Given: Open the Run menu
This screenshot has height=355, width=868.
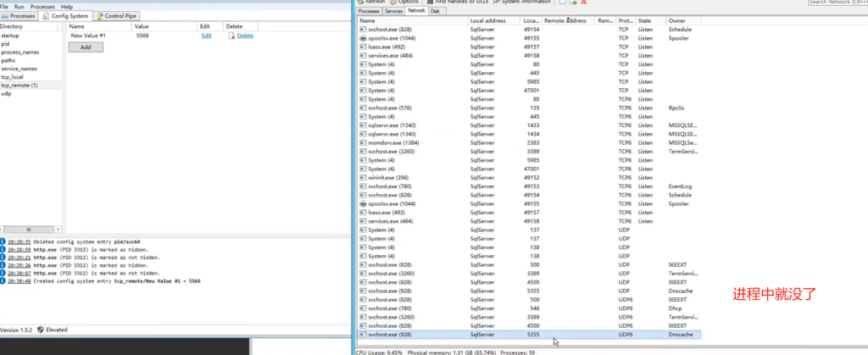Looking at the screenshot, I should (x=19, y=7).
